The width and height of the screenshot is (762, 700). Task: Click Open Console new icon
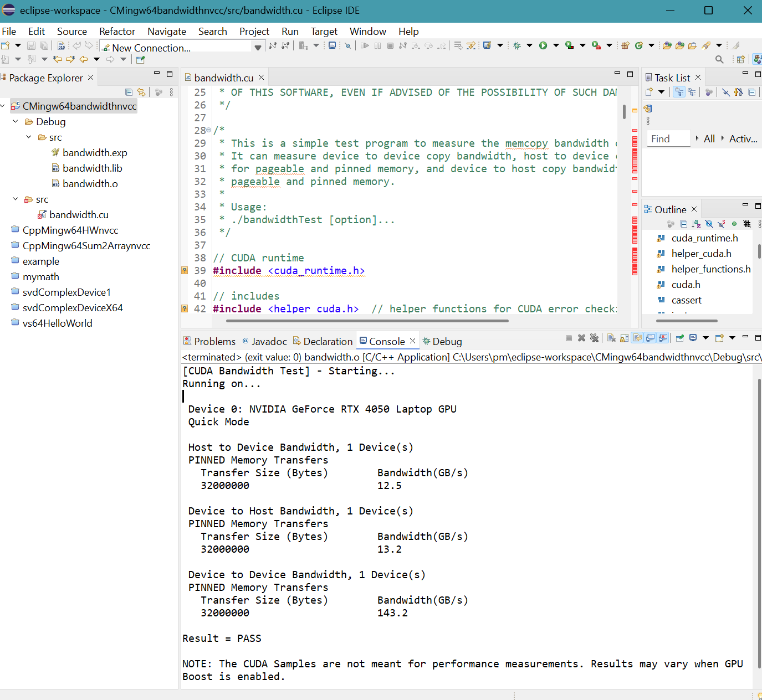pyautogui.click(x=719, y=338)
